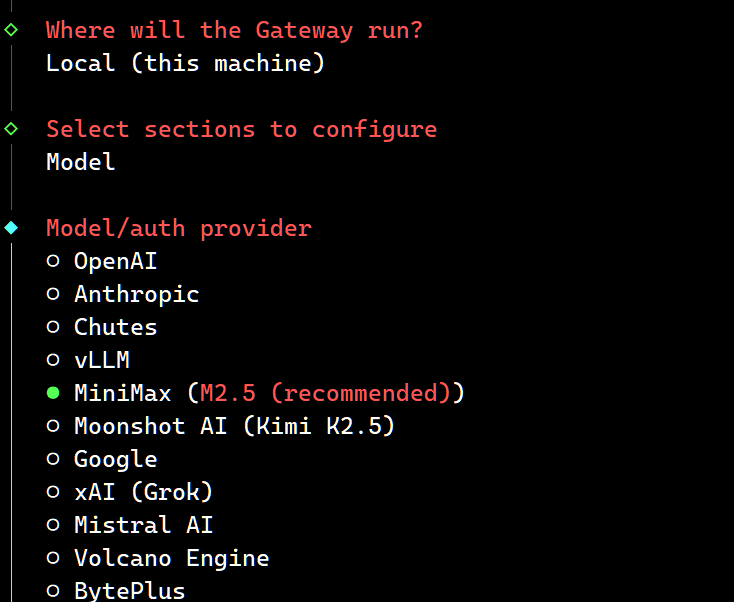
Task: Select the Google radio circle
Action: coord(53,460)
